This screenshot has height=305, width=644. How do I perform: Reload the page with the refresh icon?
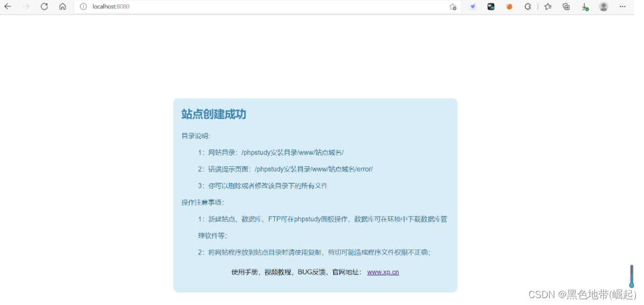pyautogui.click(x=45, y=6)
